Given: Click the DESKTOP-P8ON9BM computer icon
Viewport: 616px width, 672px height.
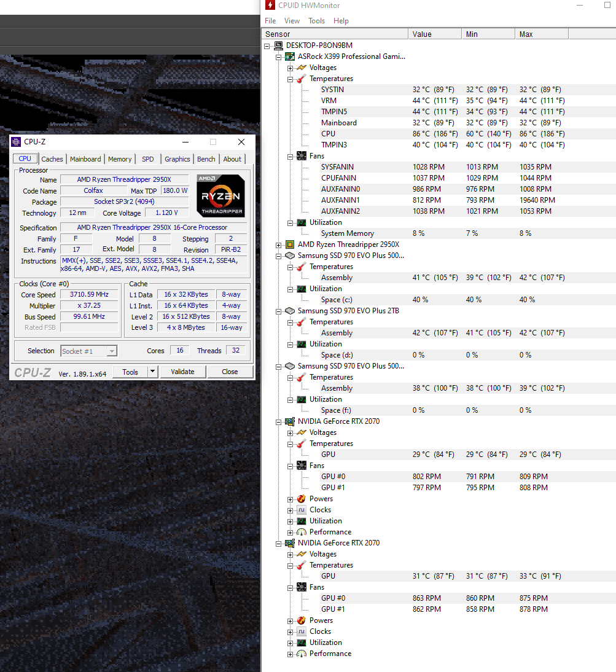Looking at the screenshot, I should point(278,45).
